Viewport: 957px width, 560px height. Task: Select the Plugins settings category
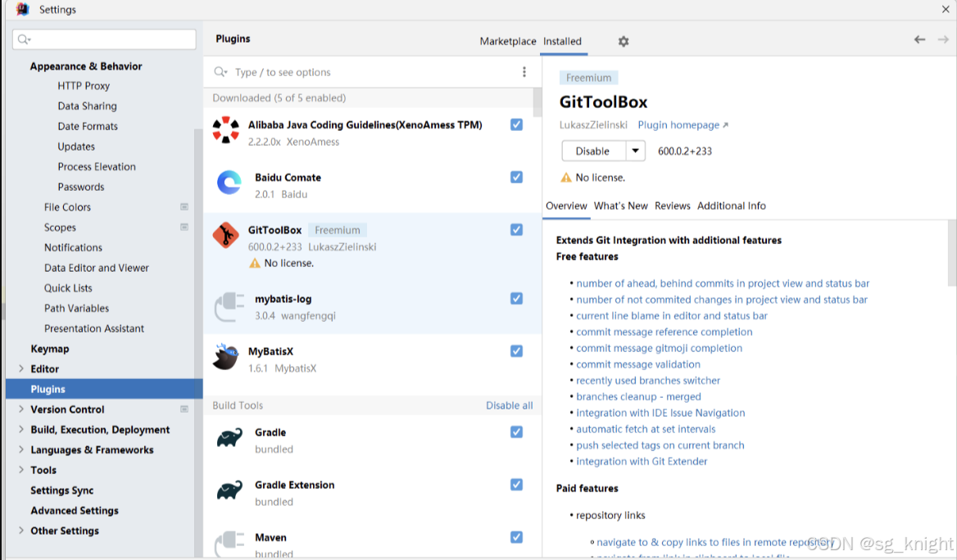pyautogui.click(x=104, y=389)
